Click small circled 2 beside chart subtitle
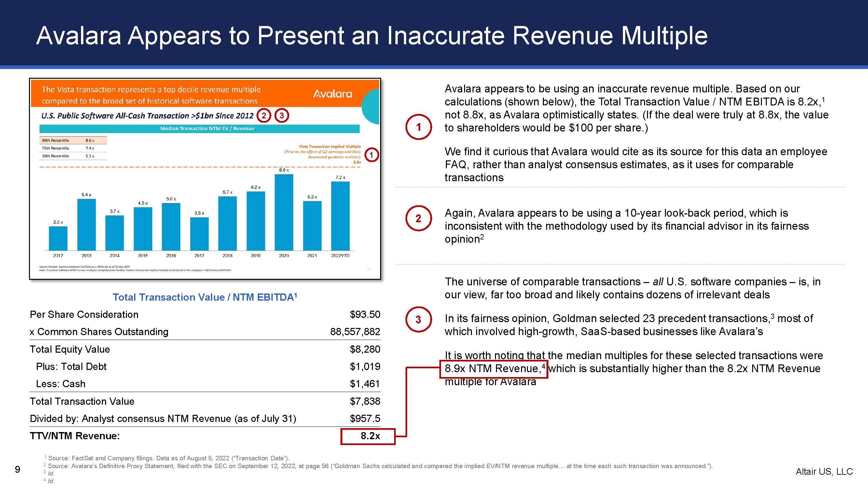The image size is (868, 488). click(264, 116)
